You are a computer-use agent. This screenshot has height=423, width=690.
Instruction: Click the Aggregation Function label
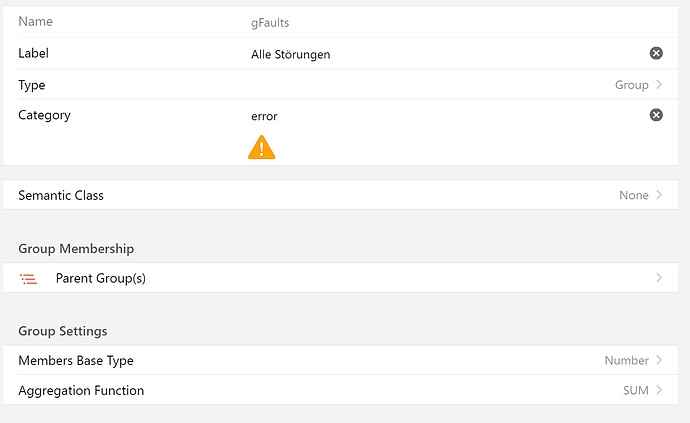point(81,390)
